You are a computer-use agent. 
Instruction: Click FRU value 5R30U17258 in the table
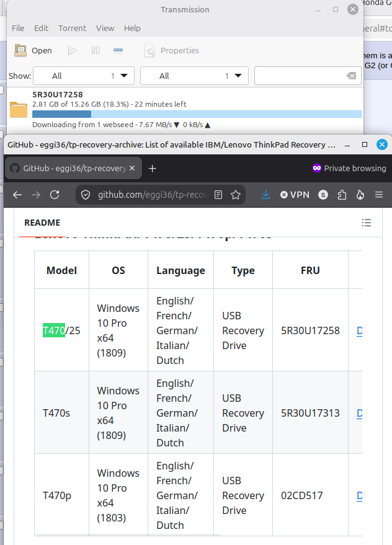tap(310, 330)
